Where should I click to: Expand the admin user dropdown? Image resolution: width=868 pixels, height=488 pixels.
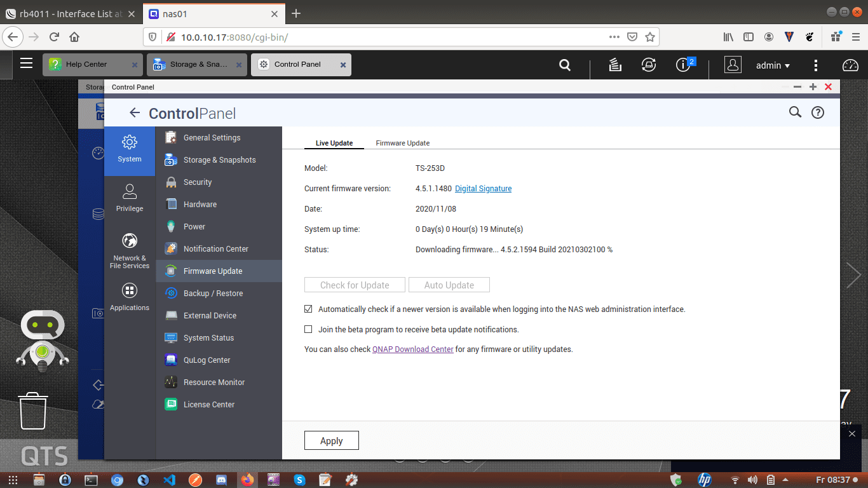coord(773,65)
